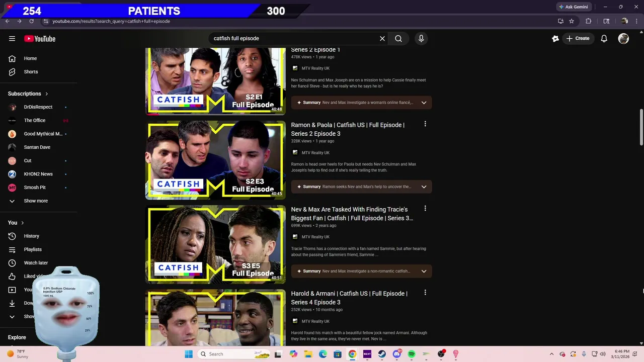Reload the page in Chrome

(31, 21)
